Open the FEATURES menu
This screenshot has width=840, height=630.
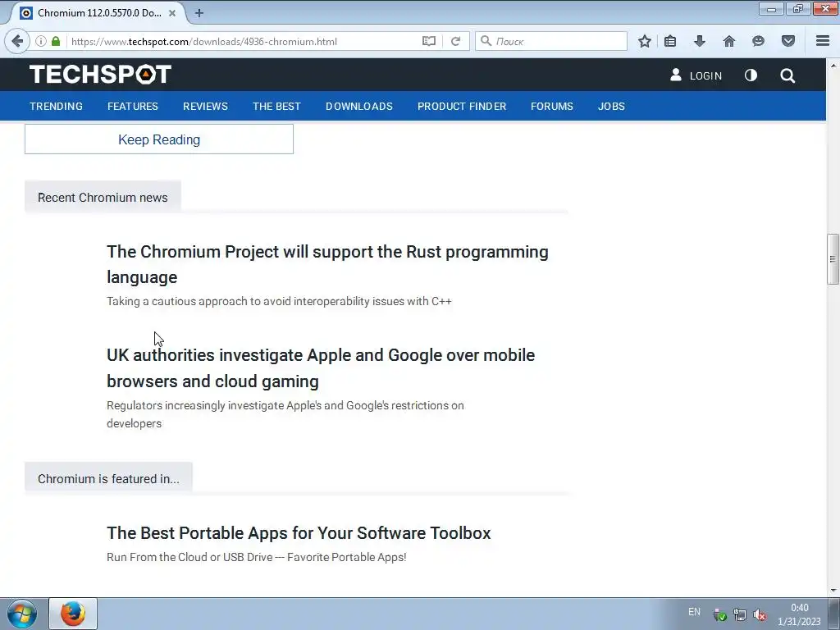pos(133,106)
